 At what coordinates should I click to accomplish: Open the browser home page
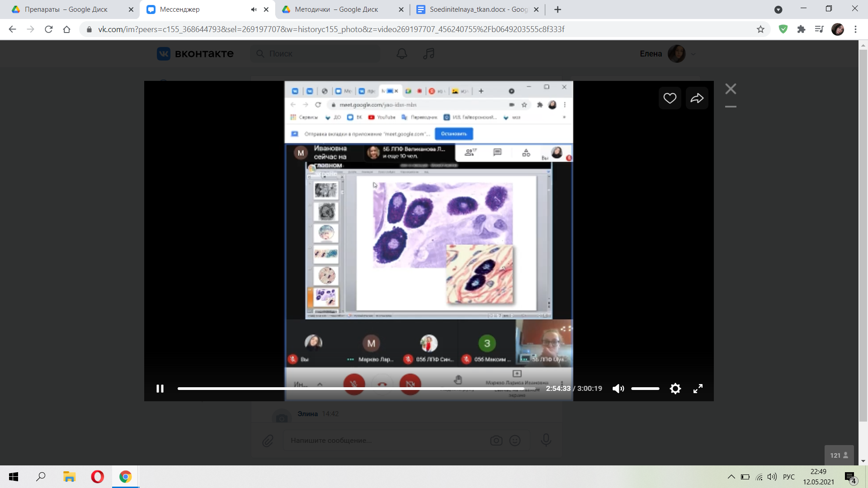pos(66,29)
